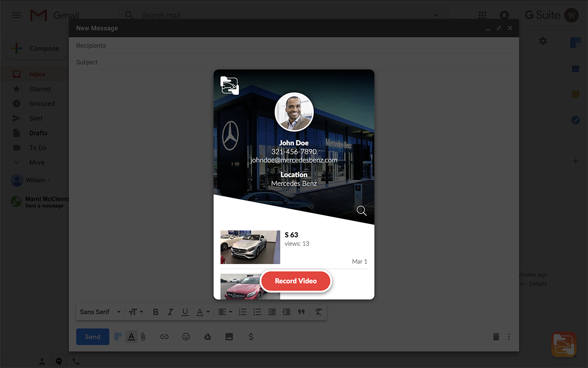
Task: Select the S 63 video thumbnail
Action: coord(250,247)
